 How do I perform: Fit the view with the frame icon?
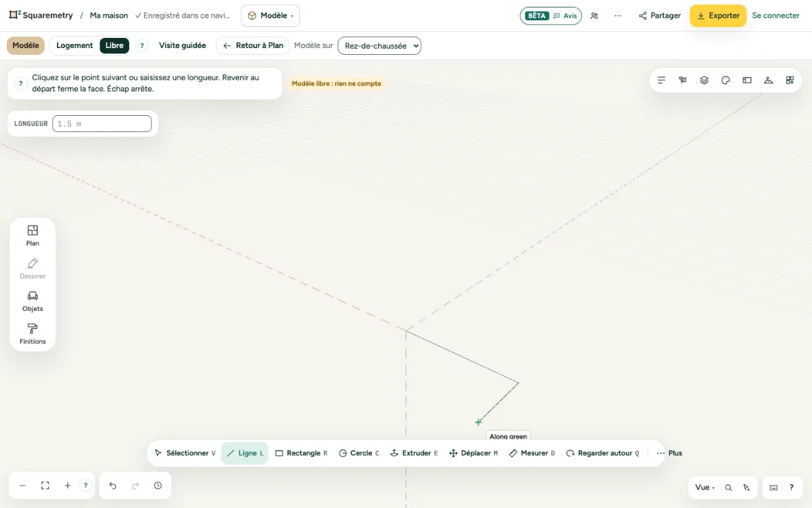point(45,486)
